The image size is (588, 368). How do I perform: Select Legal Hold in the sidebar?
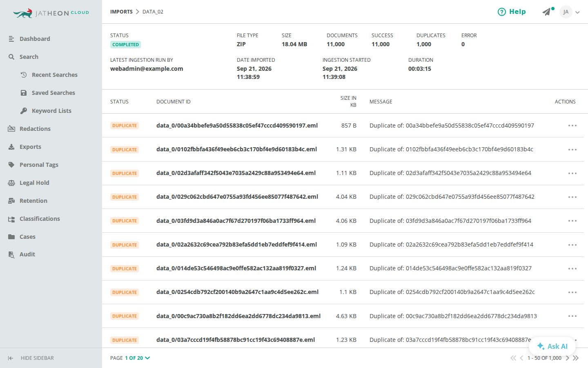[x=34, y=183]
